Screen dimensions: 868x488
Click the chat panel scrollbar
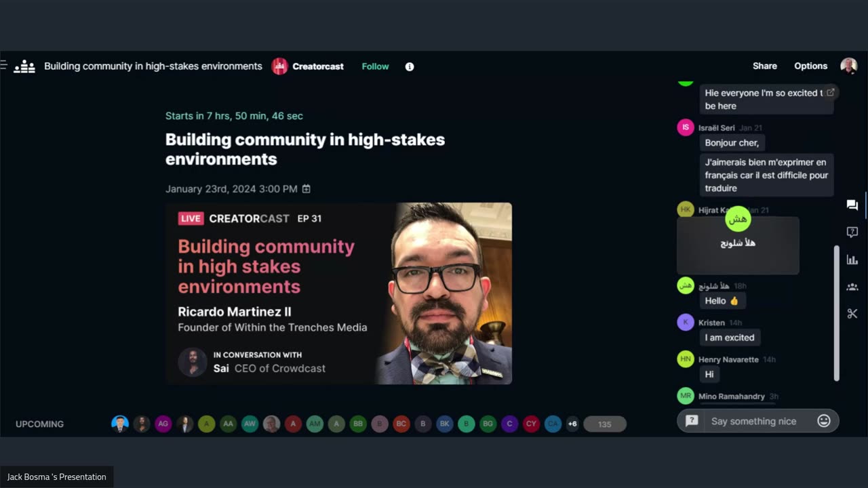tap(836, 313)
